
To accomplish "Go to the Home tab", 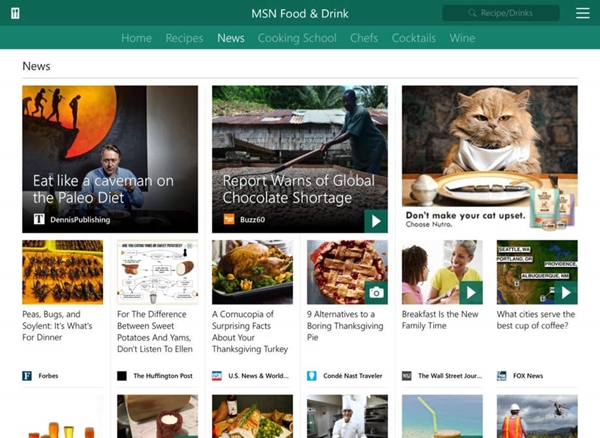I will tap(136, 38).
